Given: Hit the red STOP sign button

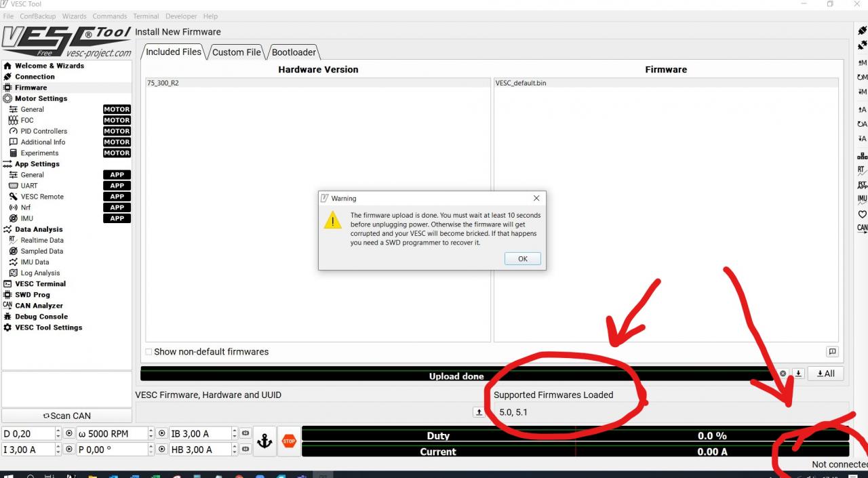Looking at the screenshot, I should pos(289,441).
